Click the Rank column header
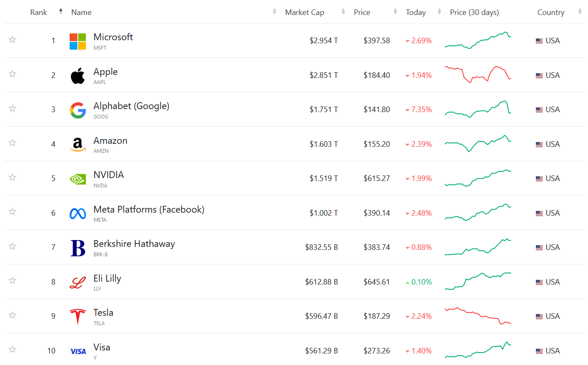This screenshot has height=365, width=588. click(x=39, y=12)
